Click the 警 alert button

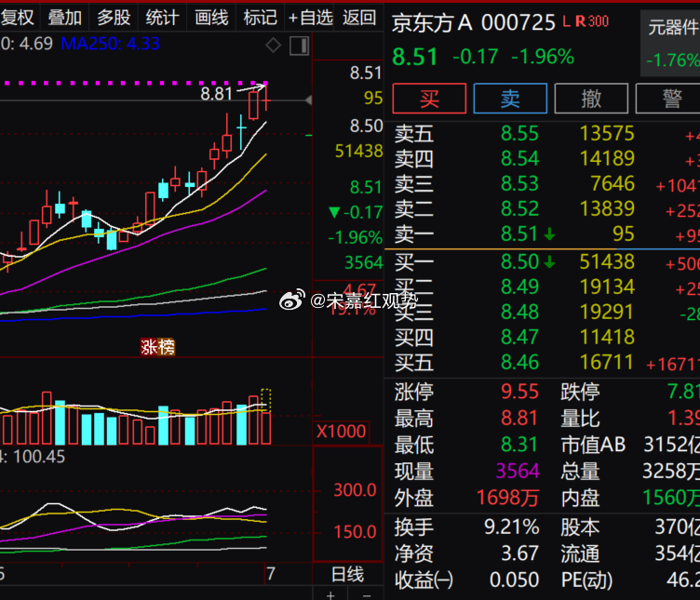(x=669, y=99)
